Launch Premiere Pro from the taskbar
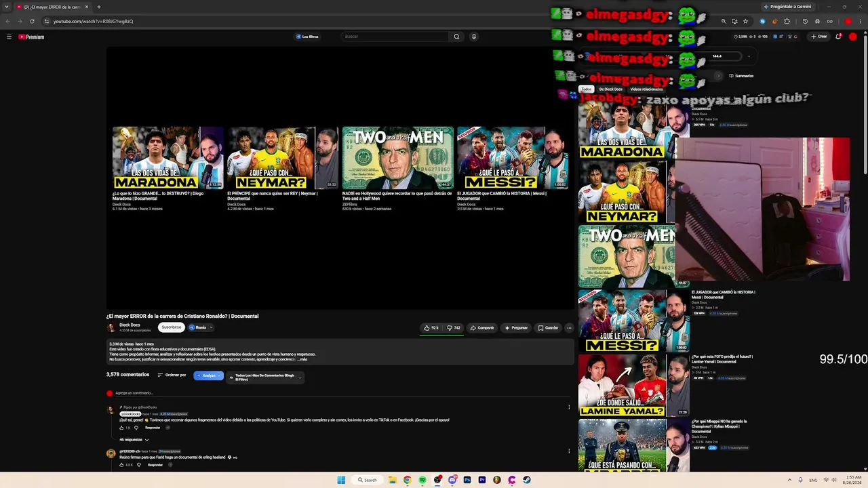868x488 pixels. click(482, 480)
